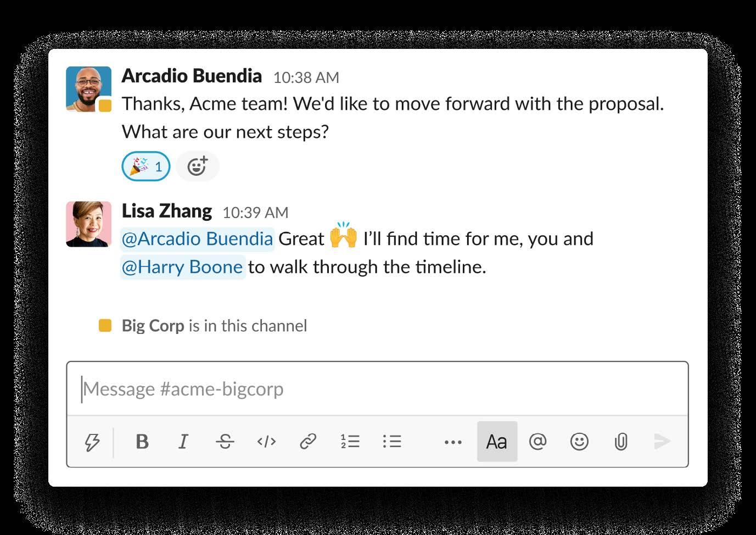The width and height of the screenshot is (756, 535).
Task: Toggle bold formatting
Action: 142,442
